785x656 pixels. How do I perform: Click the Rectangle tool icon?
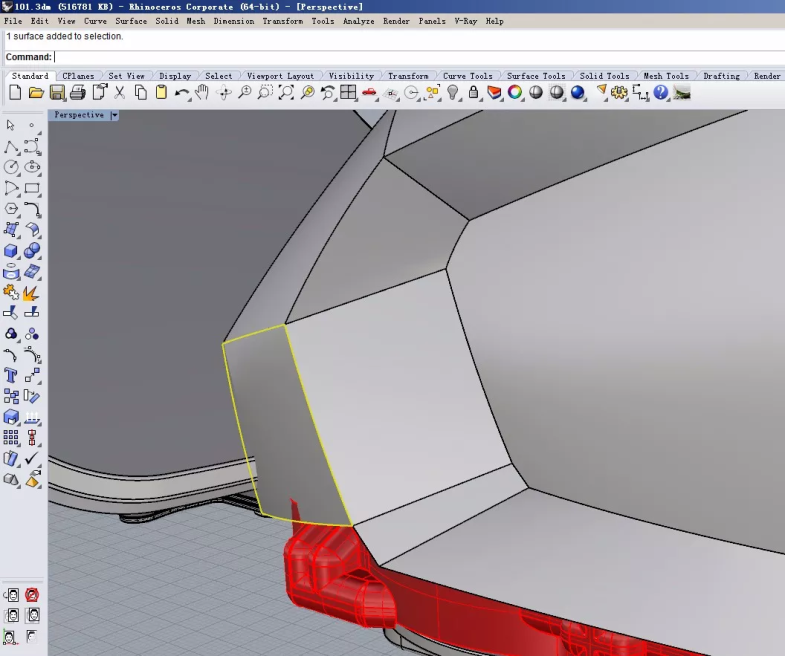(32, 188)
